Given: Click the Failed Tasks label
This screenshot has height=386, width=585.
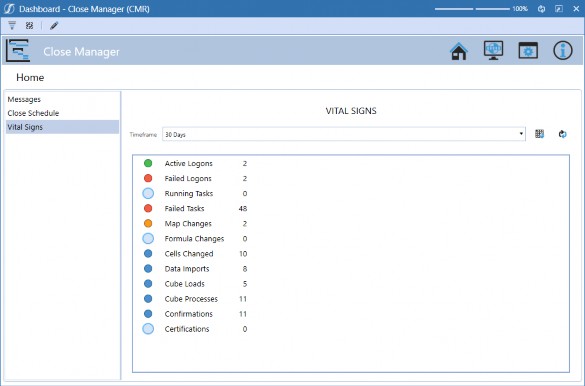Looking at the screenshot, I should [184, 208].
